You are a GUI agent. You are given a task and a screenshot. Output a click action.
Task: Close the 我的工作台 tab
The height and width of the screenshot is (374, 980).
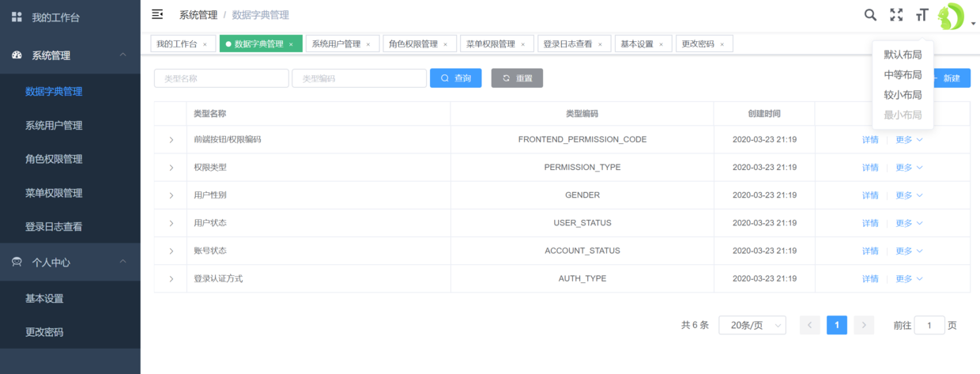click(205, 44)
